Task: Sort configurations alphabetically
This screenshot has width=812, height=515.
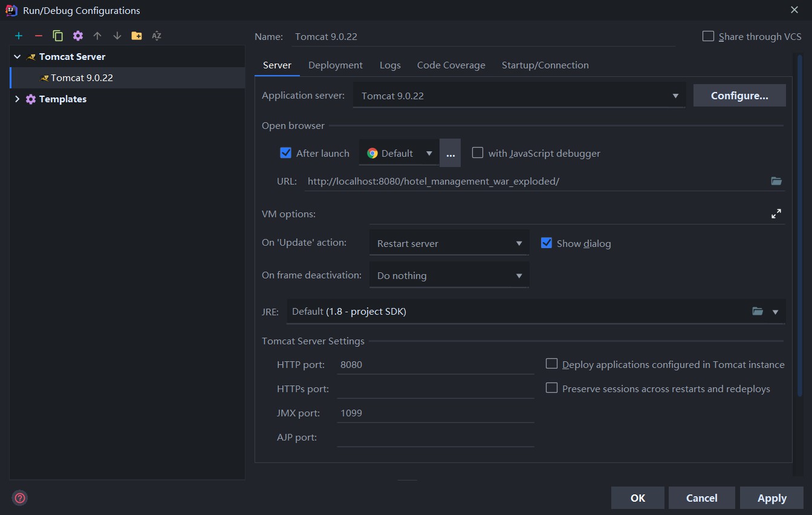Action: [157, 36]
